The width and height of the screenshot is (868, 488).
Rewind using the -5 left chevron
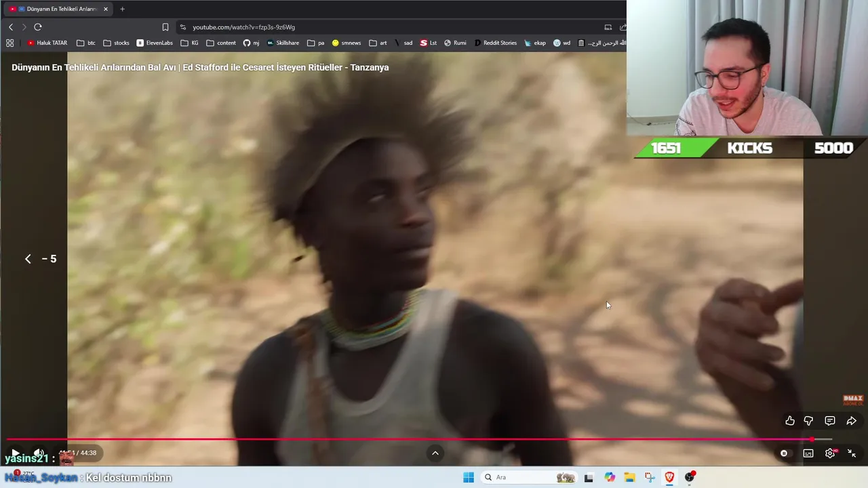click(x=28, y=259)
